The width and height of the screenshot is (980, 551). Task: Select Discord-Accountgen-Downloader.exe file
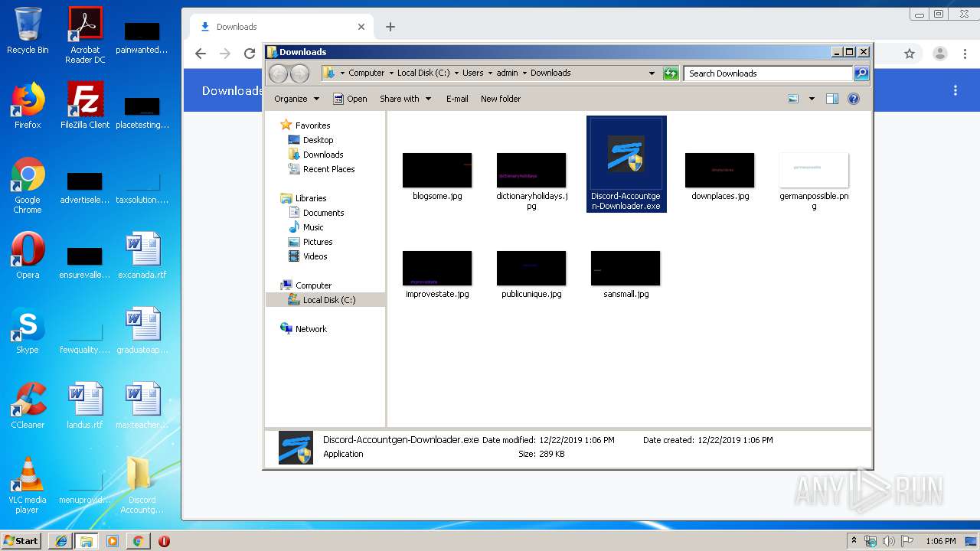tap(626, 164)
